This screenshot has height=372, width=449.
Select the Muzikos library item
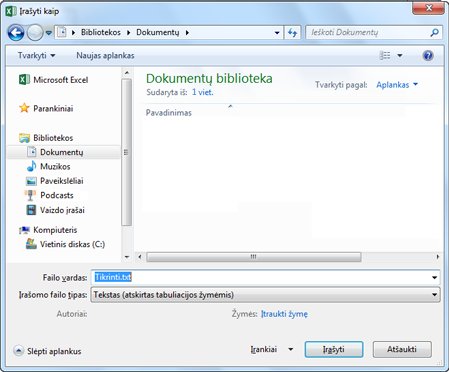click(49, 166)
